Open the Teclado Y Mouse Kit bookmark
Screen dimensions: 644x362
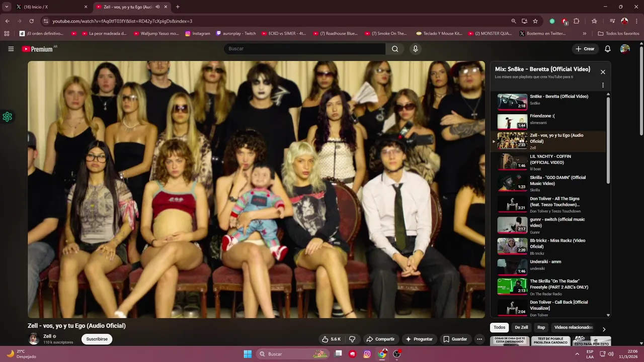pos(439,34)
